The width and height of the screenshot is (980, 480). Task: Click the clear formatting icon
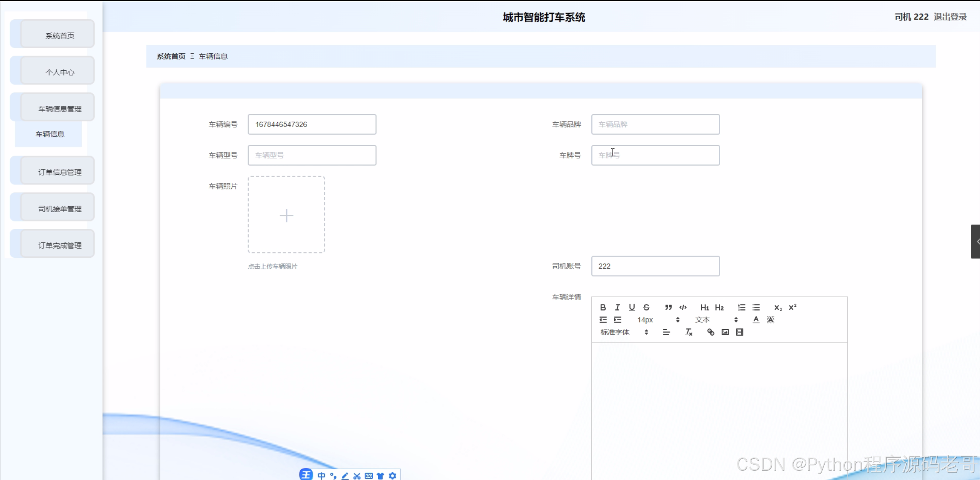pos(689,332)
